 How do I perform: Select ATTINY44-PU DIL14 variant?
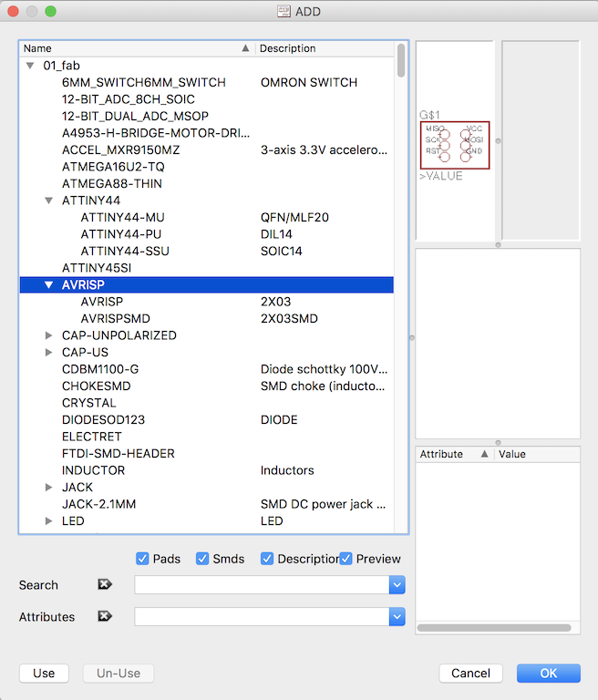pos(206,234)
